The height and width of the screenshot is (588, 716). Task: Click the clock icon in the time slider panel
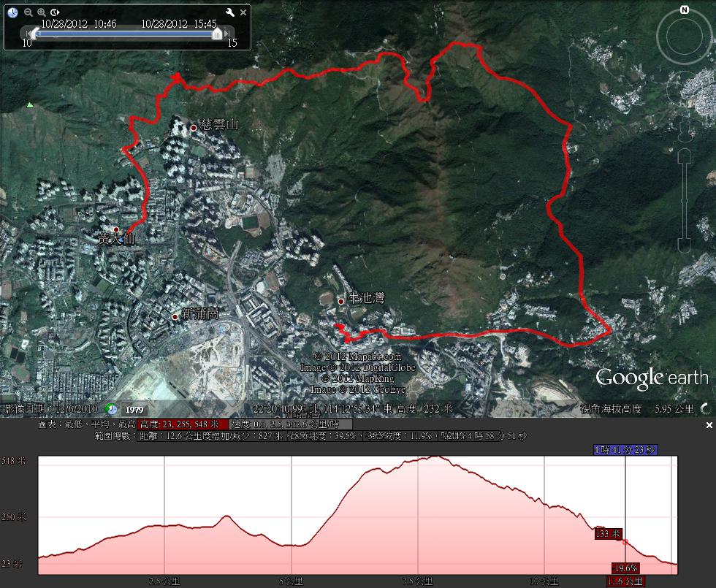click(x=13, y=12)
